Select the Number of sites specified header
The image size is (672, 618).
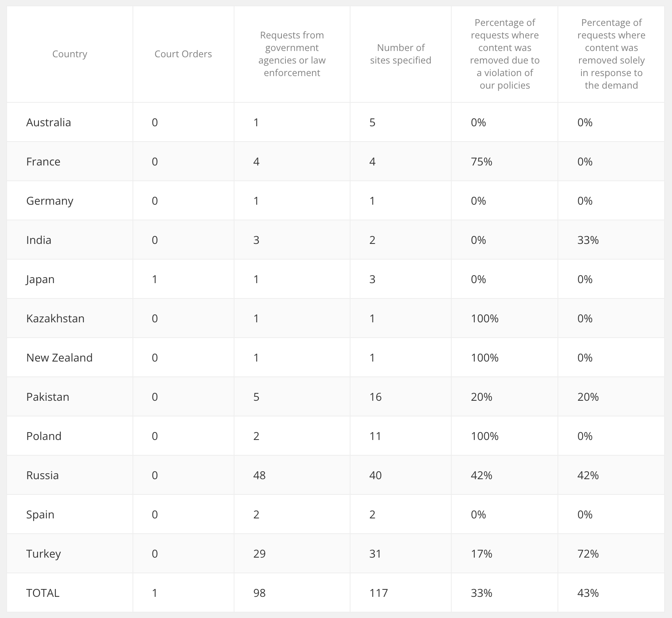click(x=400, y=54)
